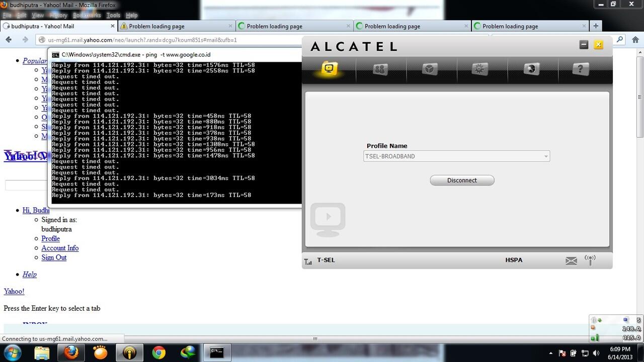
Task: Open the Alcatel settings gear icon
Action: coord(480,69)
